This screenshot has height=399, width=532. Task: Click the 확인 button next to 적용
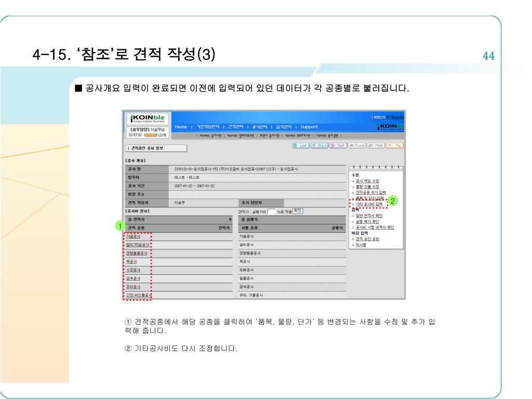(298, 211)
